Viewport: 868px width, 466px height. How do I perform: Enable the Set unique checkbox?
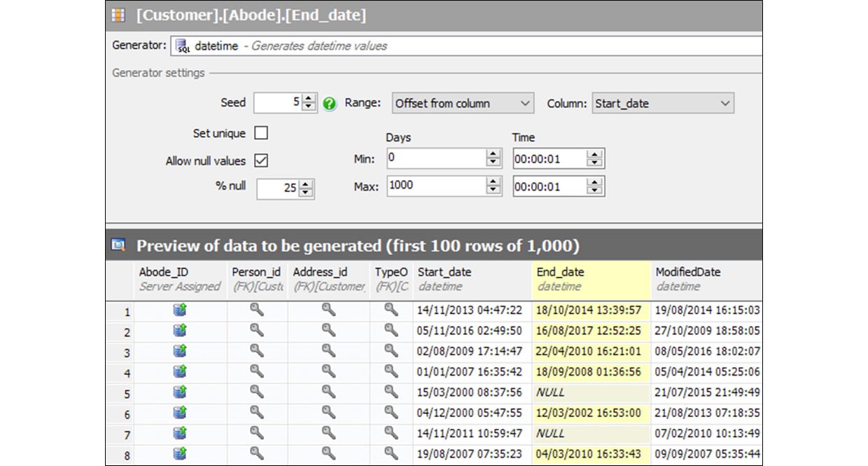pos(261,132)
